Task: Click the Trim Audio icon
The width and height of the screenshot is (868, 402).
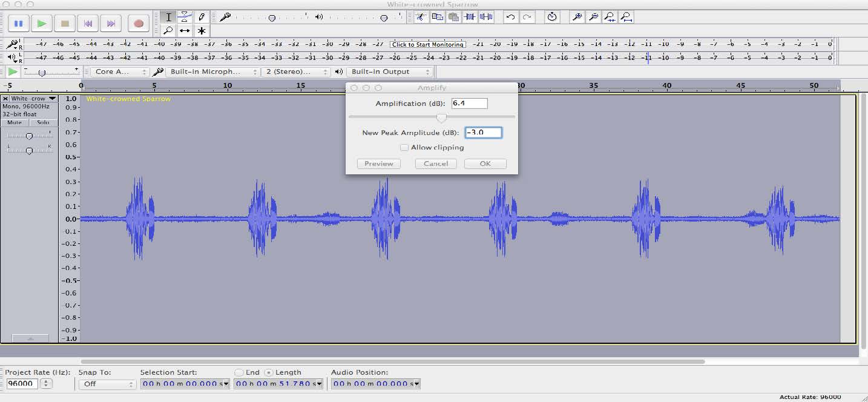Action: (469, 17)
